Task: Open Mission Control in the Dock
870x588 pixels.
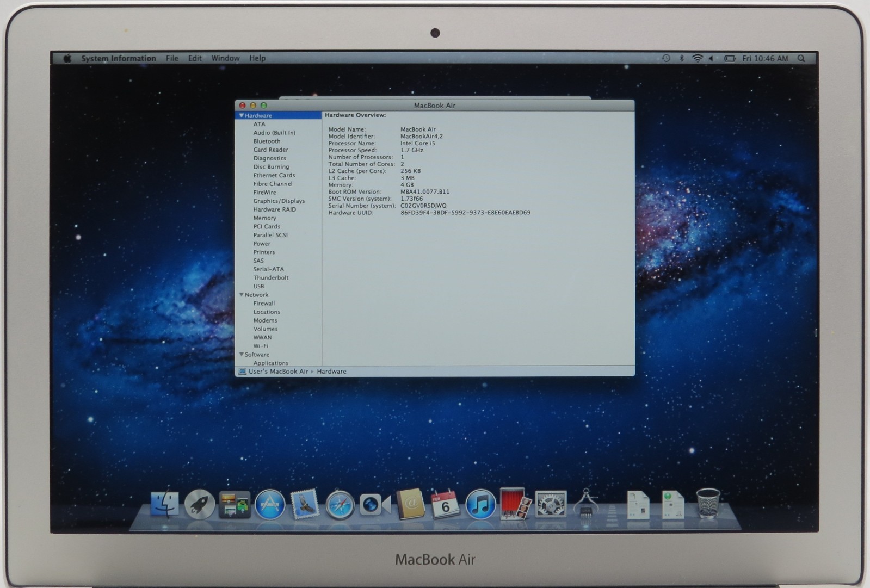Action: coord(235,505)
